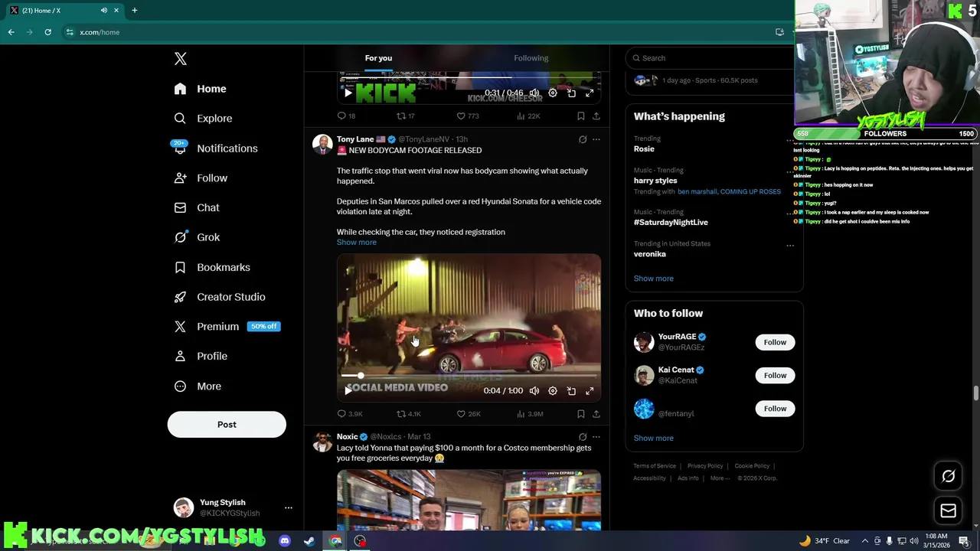Click the Grok icon on Tony Lane's post
980x551 pixels.
point(583,139)
